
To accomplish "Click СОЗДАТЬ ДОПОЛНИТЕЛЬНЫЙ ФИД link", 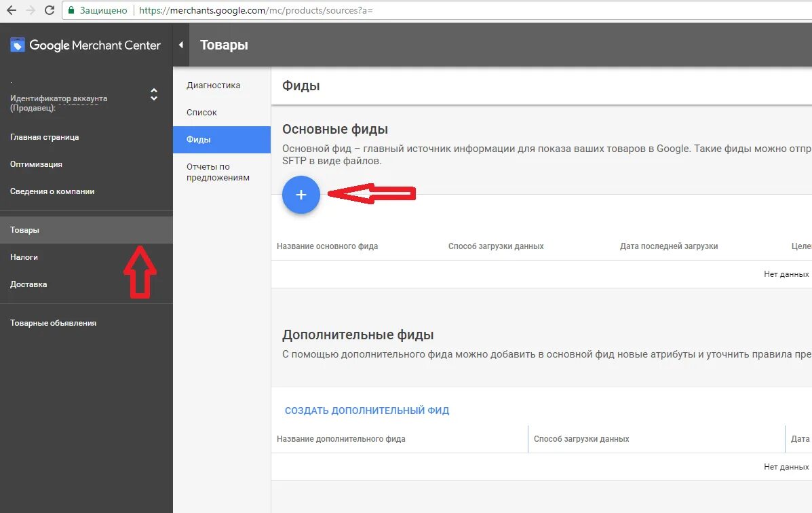I will pos(366,411).
